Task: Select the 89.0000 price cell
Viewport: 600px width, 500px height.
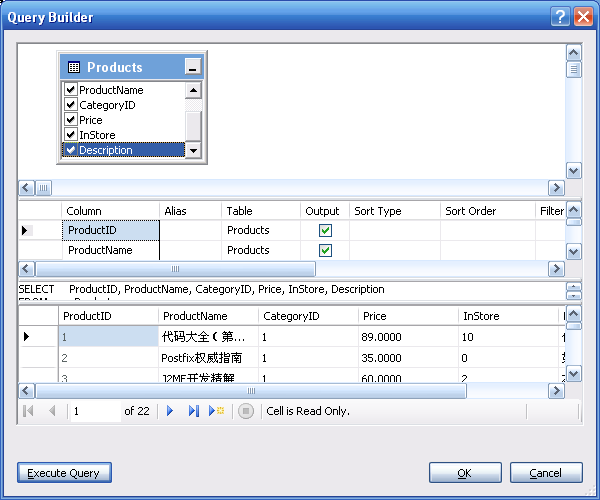Action: pyautogui.click(x=408, y=337)
